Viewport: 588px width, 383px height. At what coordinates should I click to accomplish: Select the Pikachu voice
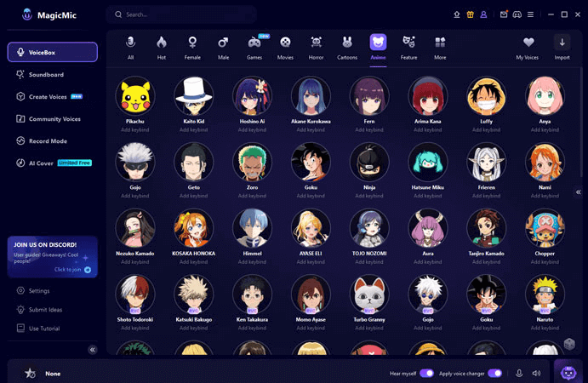[x=135, y=96]
